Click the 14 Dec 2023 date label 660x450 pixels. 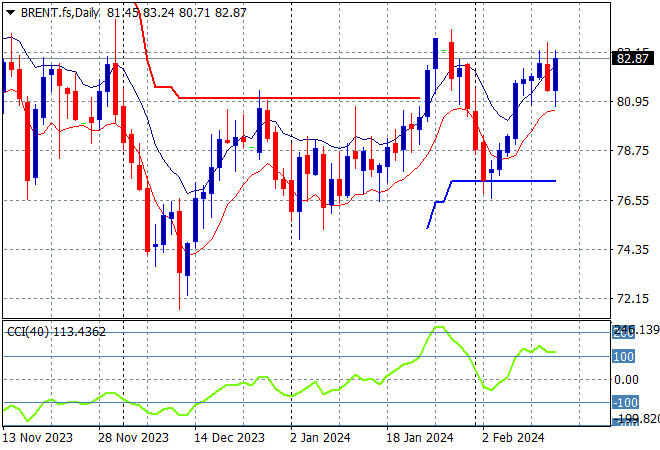click(229, 438)
